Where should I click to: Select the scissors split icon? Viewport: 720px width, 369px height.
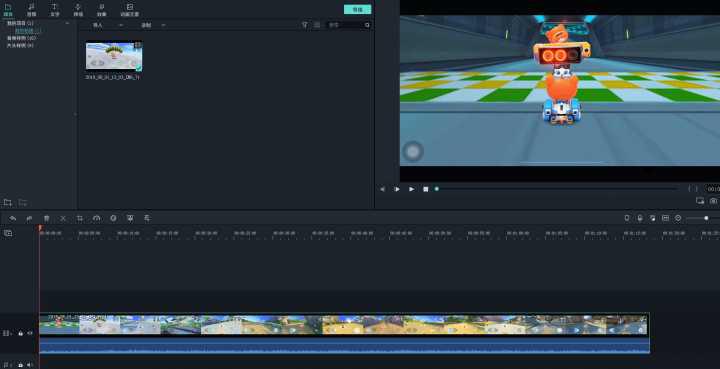[63, 218]
